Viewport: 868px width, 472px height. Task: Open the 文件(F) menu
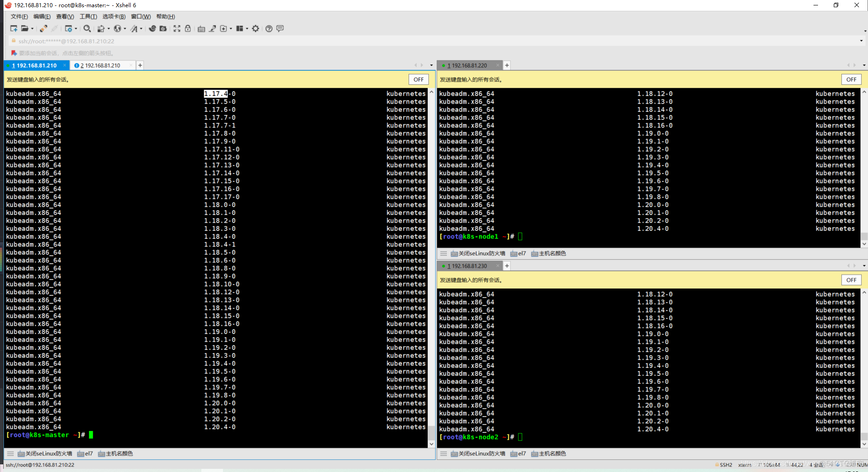point(19,17)
